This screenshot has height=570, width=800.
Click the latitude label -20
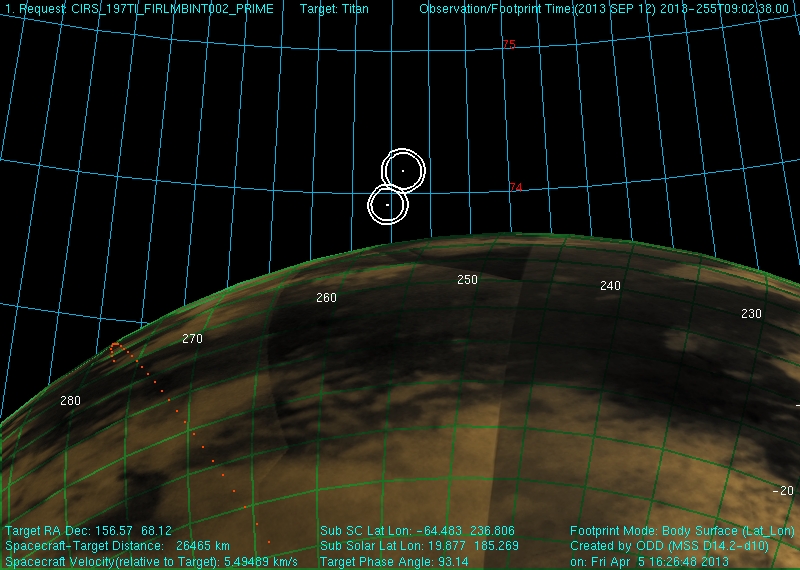click(x=783, y=491)
